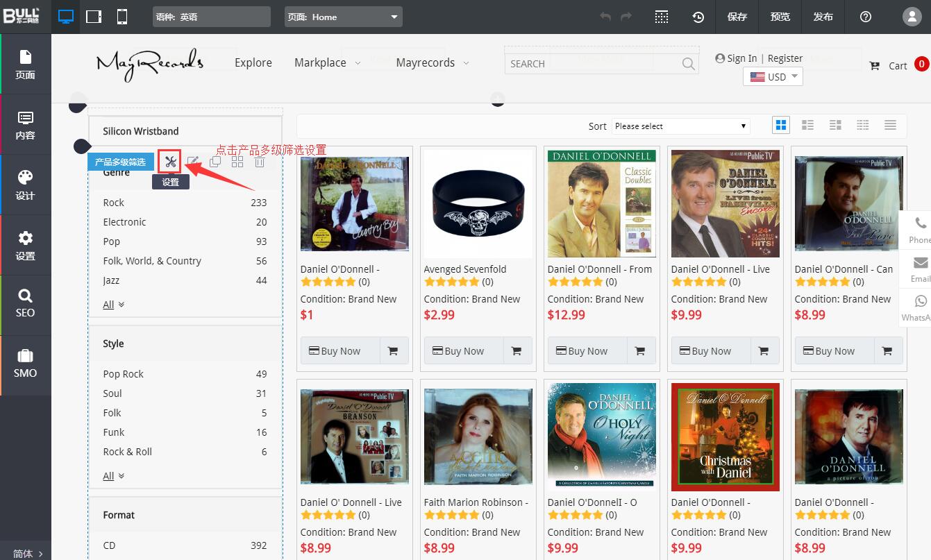
Task: Open the page selector dropdown showing Home
Action: coord(343,17)
